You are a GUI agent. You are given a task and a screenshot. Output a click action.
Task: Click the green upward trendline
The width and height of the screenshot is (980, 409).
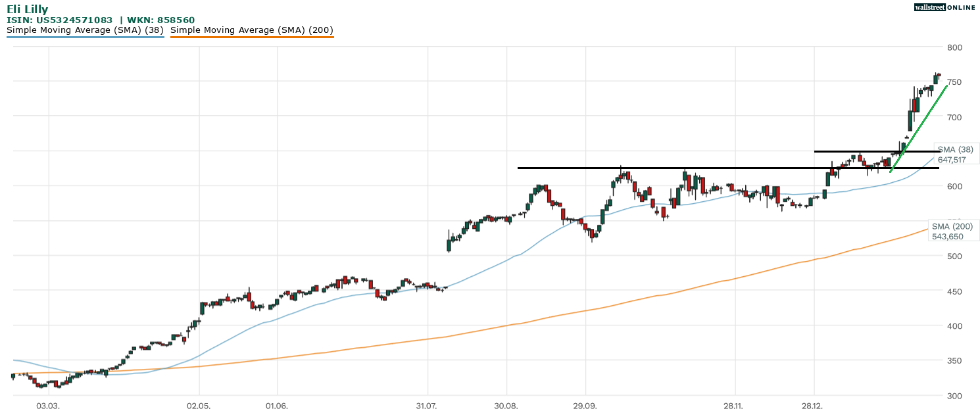[x=919, y=128]
